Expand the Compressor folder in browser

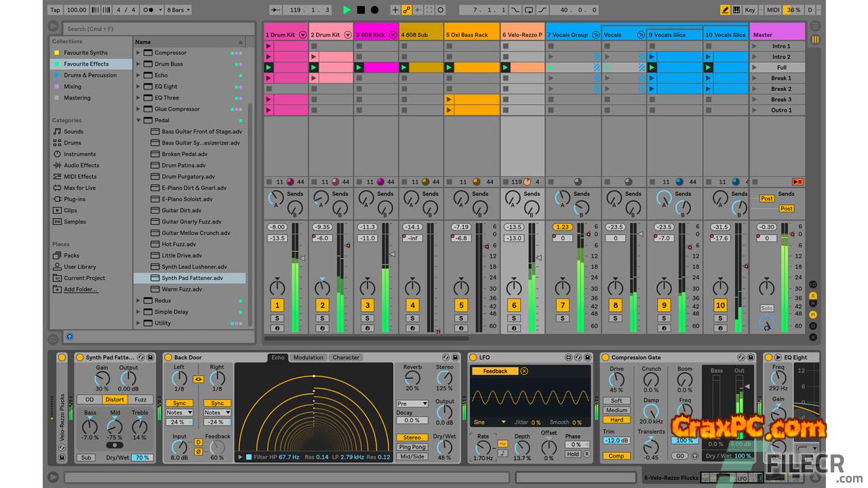pyautogui.click(x=139, y=53)
